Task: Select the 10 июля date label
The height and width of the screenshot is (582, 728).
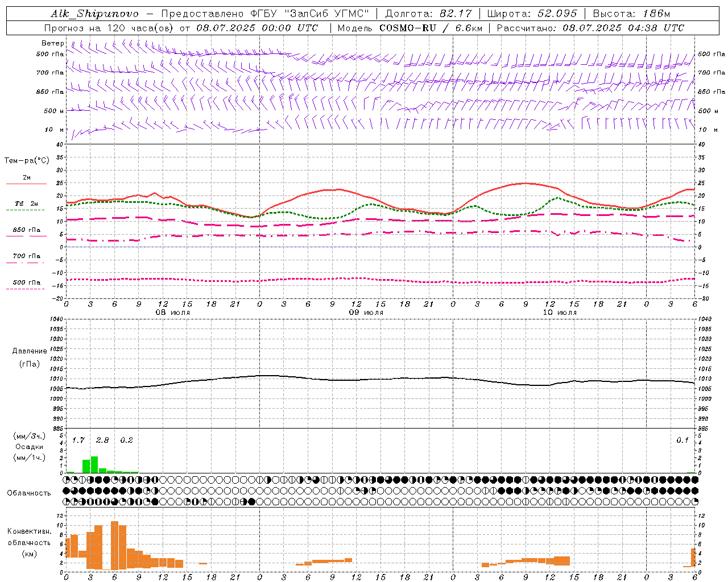Action: 560,313
